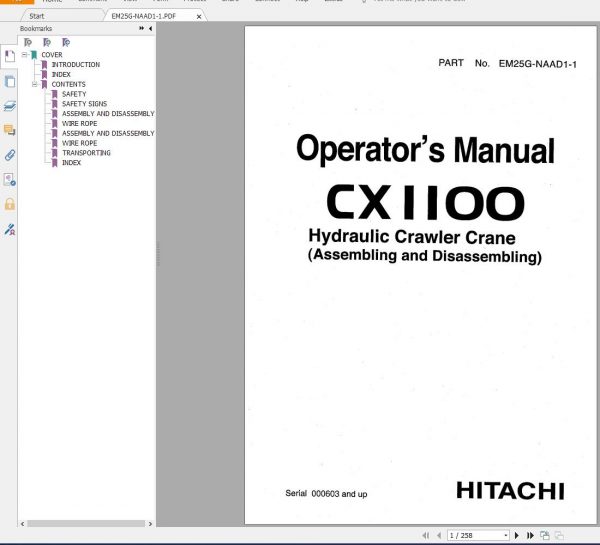Switch to the Start tab
600x545 pixels.
click(37, 16)
